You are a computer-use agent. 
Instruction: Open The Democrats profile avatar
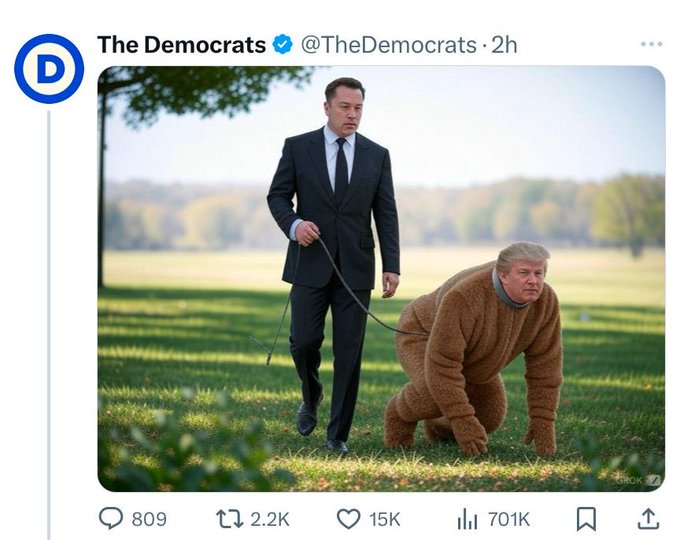click(x=48, y=68)
